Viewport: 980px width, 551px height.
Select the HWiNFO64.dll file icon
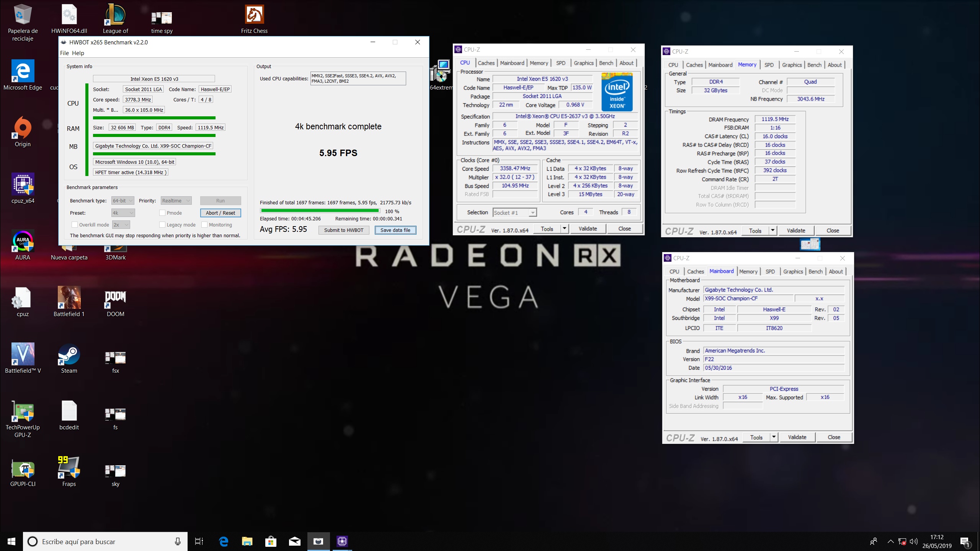(69, 18)
